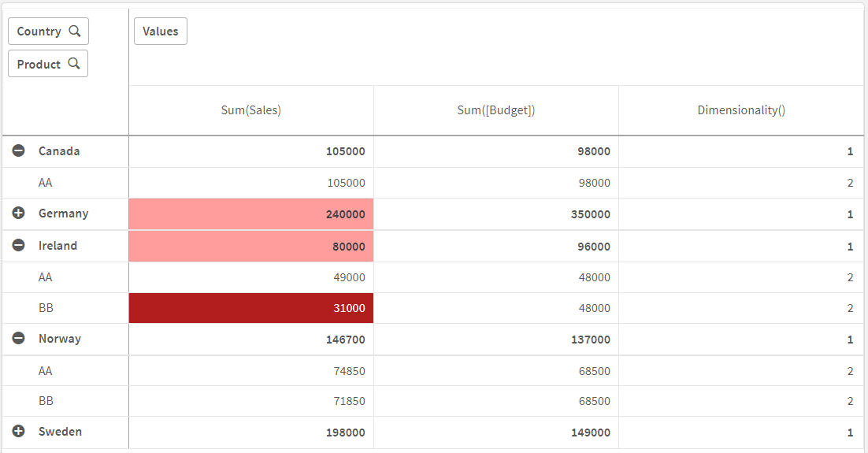Image resolution: width=868 pixels, height=453 pixels.
Task: Select the Dimensionality() column header
Action: [740, 110]
